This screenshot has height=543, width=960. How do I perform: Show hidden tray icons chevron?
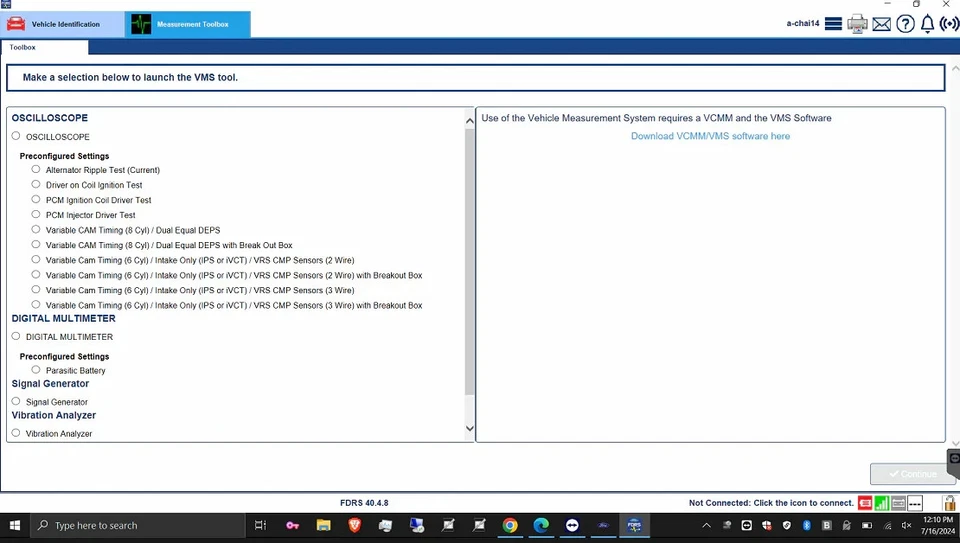click(707, 525)
